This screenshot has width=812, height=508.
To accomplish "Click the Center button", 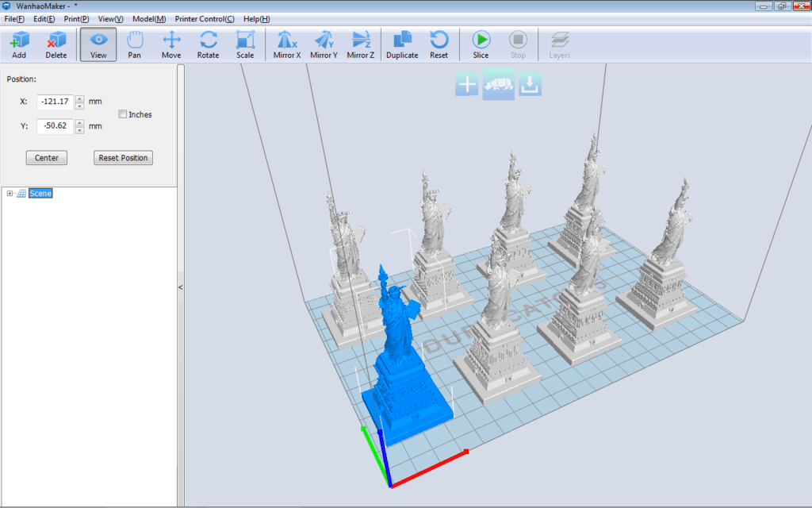I will pos(47,158).
